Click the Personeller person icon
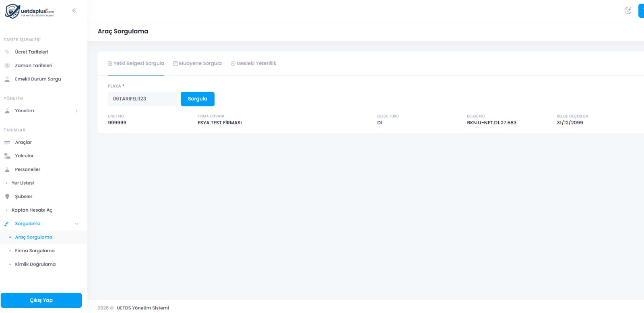The width and height of the screenshot is (644, 313). tap(7, 170)
